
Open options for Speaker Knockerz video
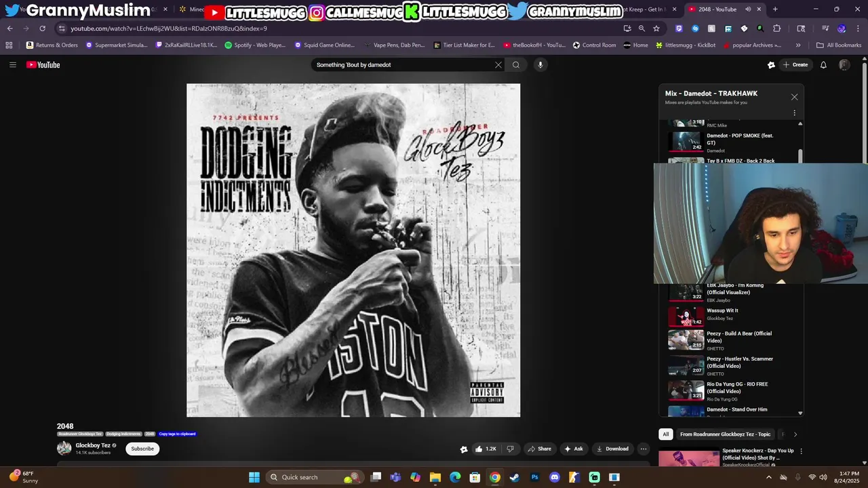(x=801, y=451)
